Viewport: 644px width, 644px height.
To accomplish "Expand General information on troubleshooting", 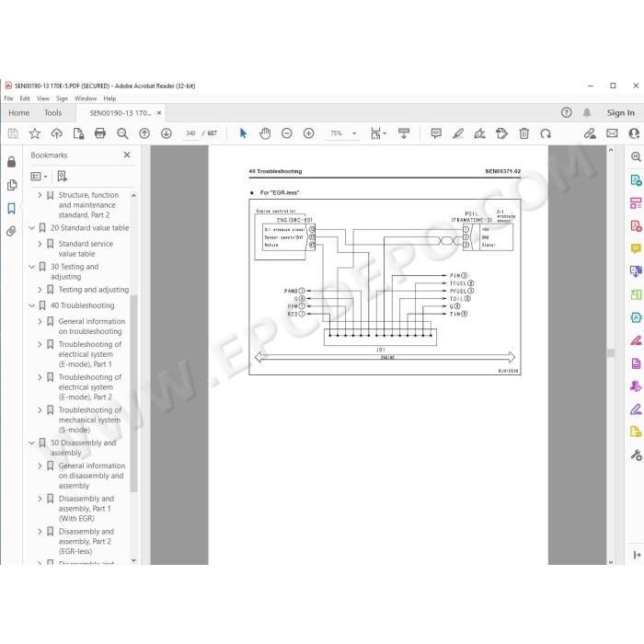I will point(40,322).
